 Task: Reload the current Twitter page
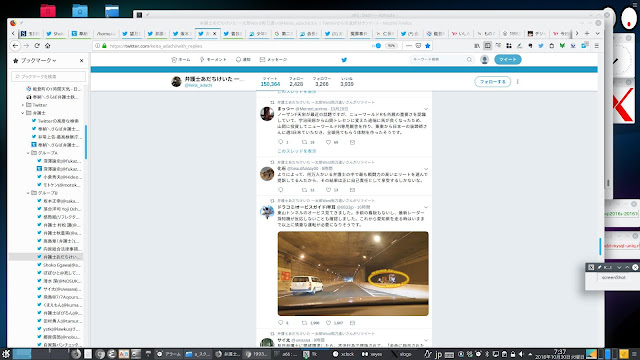[37, 46]
